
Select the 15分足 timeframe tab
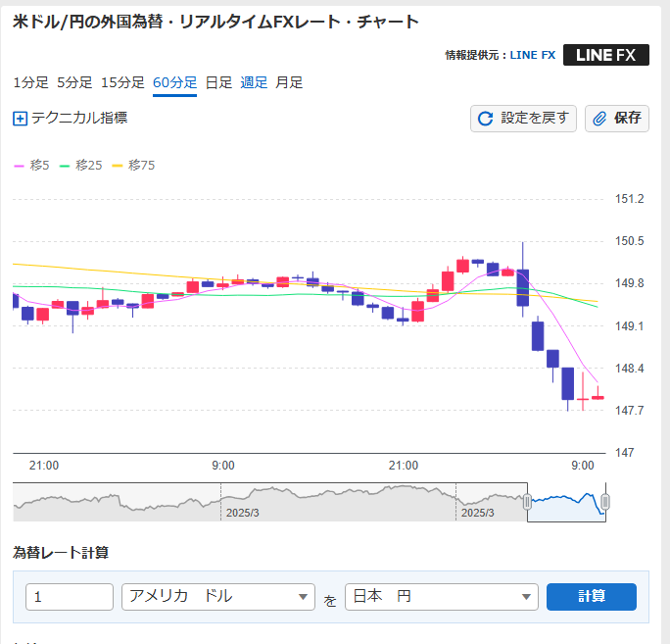point(122,82)
